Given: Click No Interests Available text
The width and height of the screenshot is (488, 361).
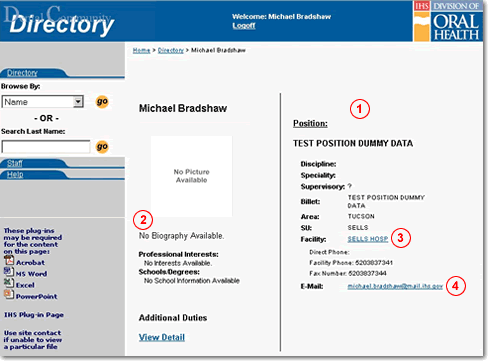Looking at the screenshot, I should click(178, 263).
